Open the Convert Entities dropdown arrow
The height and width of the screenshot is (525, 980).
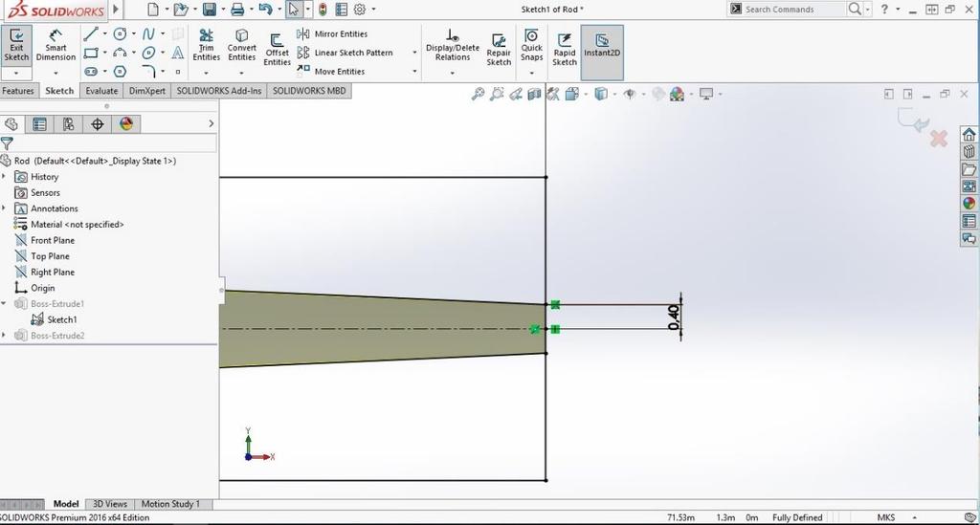(x=242, y=74)
